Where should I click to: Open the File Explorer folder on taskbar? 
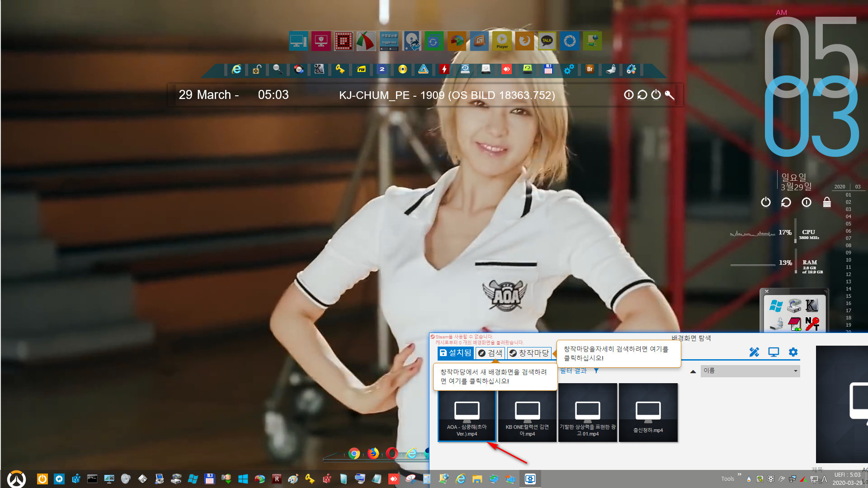pos(477,479)
